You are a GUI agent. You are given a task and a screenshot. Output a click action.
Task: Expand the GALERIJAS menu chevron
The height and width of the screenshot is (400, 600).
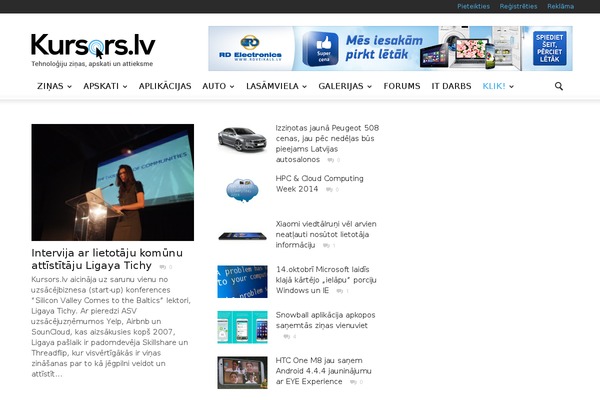pyautogui.click(x=369, y=87)
